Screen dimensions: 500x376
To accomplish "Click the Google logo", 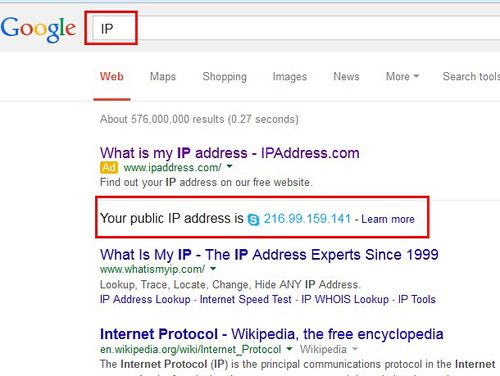I will tap(38, 29).
